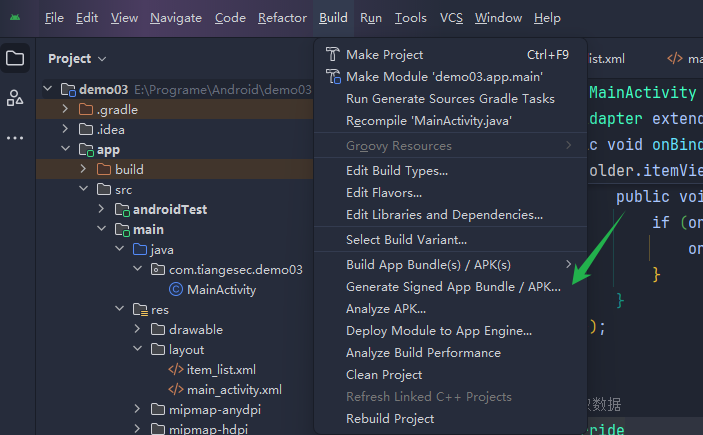Choose Analyze Build Performance
Image resolution: width=703 pixels, height=435 pixels.
pos(451,352)
